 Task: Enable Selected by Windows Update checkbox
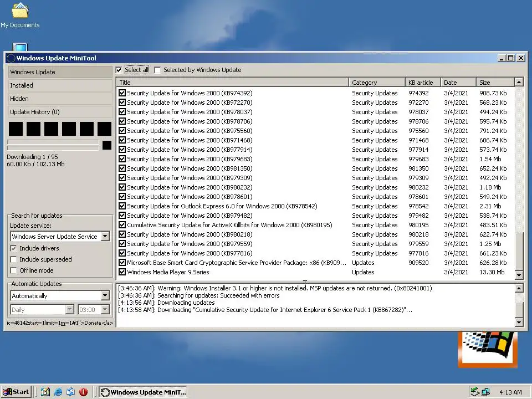(157, 70)
